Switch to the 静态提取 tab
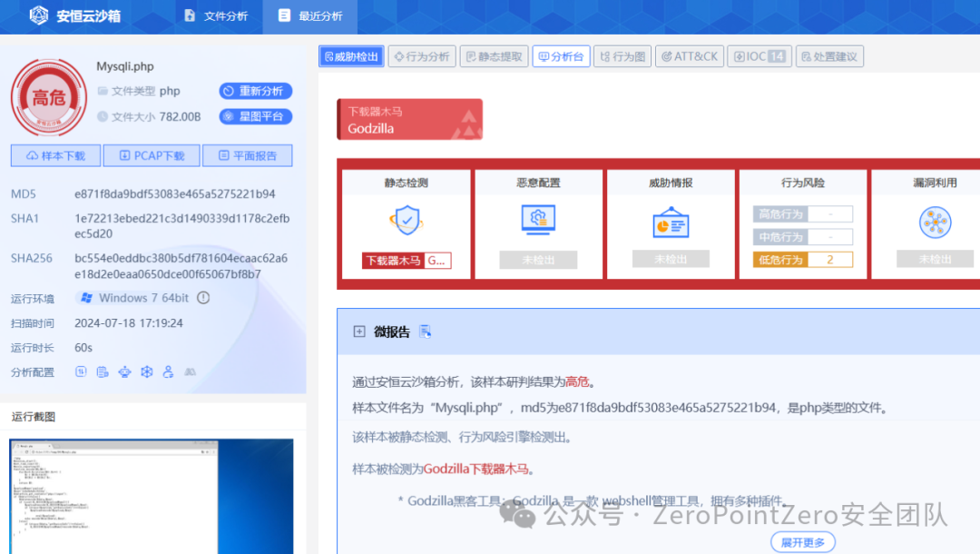Viewport: 980px width, 554px height. click(495, 56)
